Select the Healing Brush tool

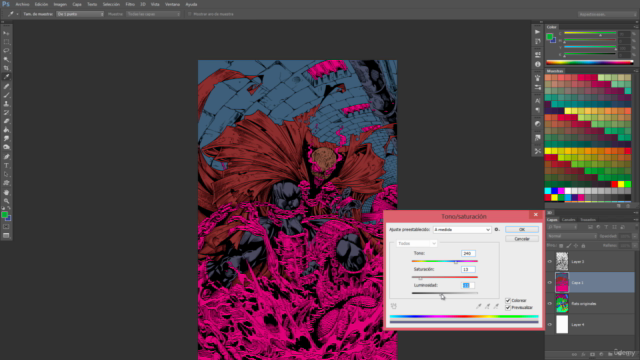coord(6,86)
